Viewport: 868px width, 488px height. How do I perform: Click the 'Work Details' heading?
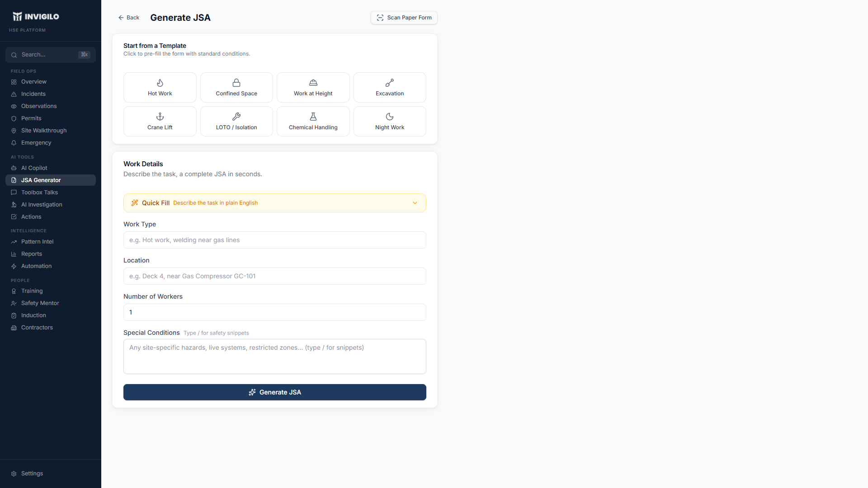point(143,164)
